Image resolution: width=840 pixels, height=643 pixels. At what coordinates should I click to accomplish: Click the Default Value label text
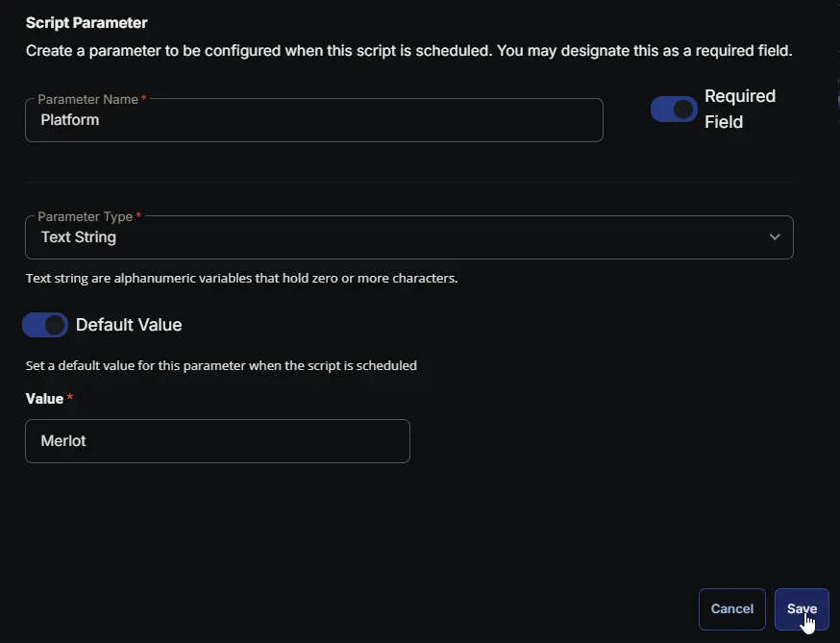tap(129, 325)
